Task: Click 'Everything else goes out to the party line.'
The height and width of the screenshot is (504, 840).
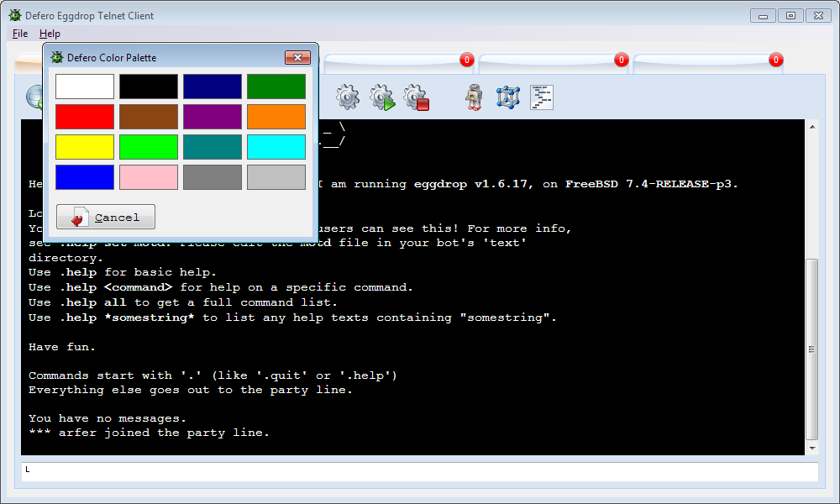Action: click(190, 390)
